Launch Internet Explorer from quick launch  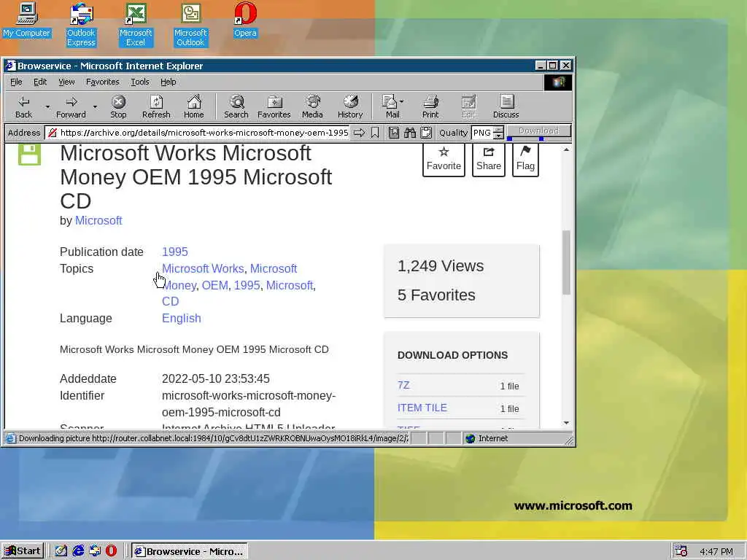click(x=78, y=551)
